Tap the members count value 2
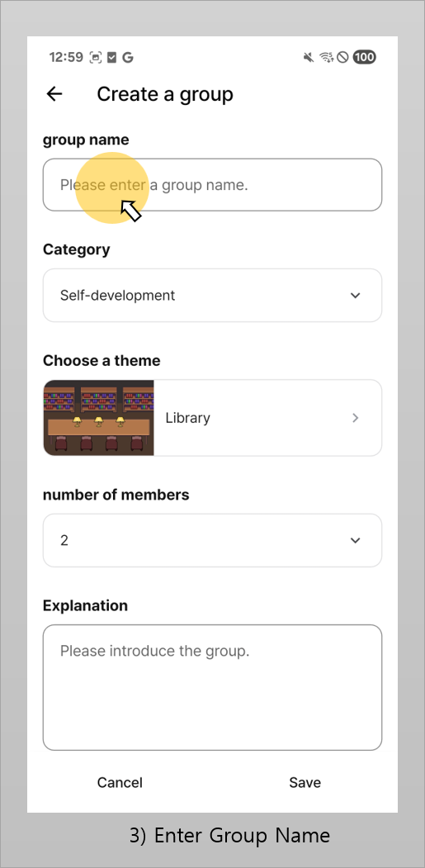This screenshot has height=868, width=425. 64,540
